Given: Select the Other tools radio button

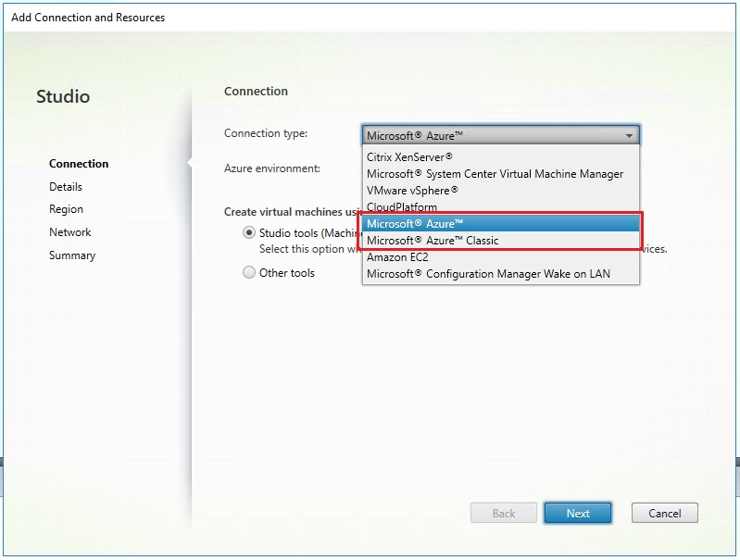Looking at the screenshot, I should (x=248, y=273).
